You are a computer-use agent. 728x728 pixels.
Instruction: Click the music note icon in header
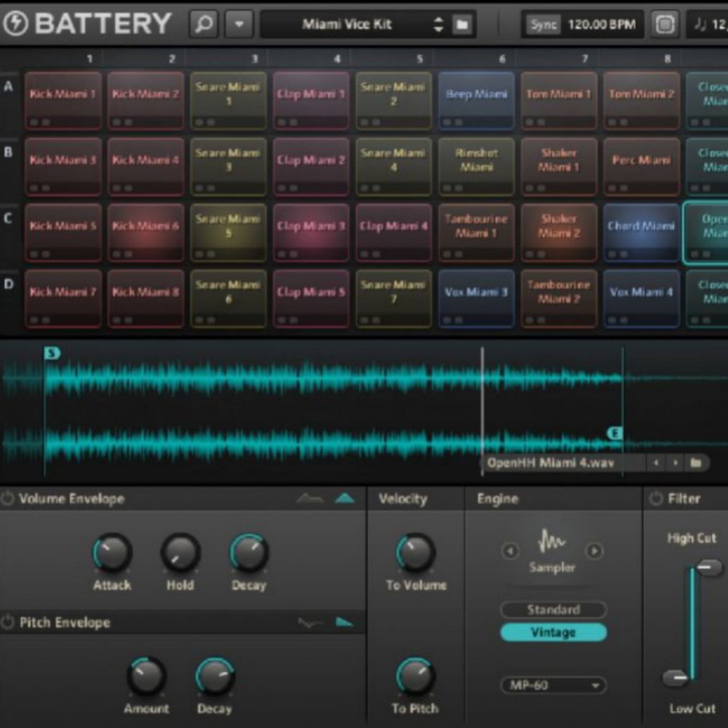pyautogui.click(x=700, y=24)
